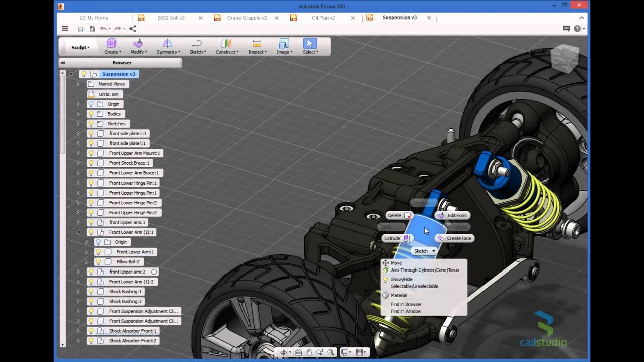Click the Redo arrow icon
This screenshot has width=644, height=362.
coord(117,29)
